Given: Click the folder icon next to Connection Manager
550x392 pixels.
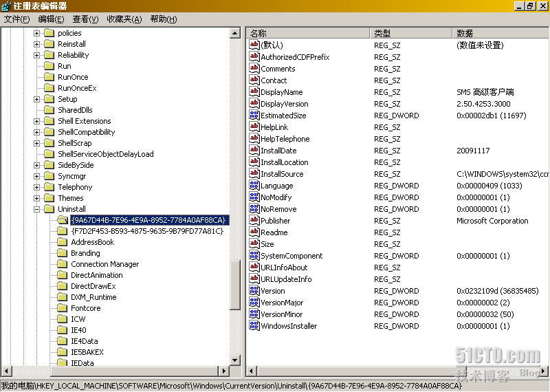Looking at the screenshot, I should 63,264.
